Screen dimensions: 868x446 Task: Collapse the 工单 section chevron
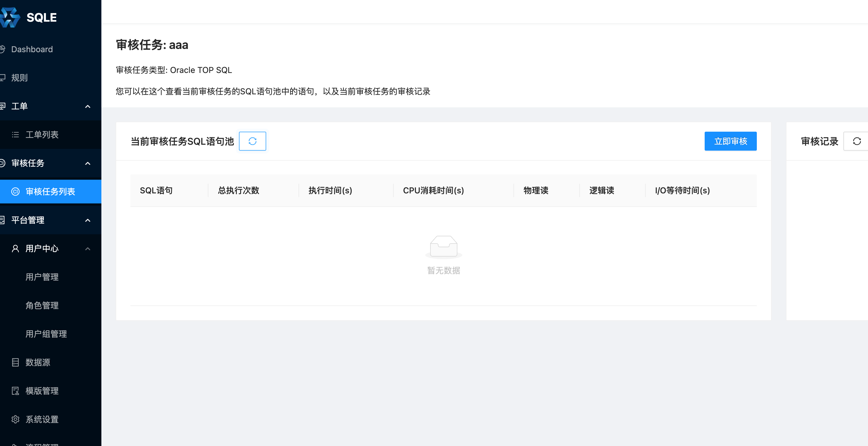[x=88, y=106]
